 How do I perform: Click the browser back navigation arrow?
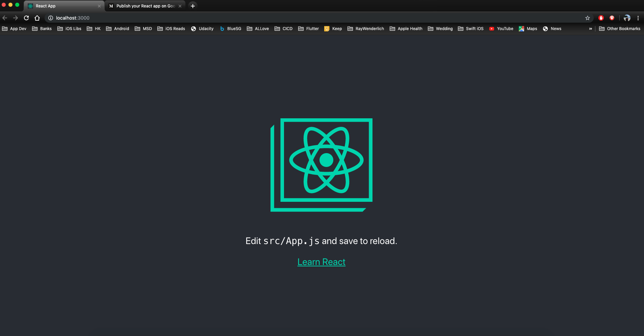(5, 18)
